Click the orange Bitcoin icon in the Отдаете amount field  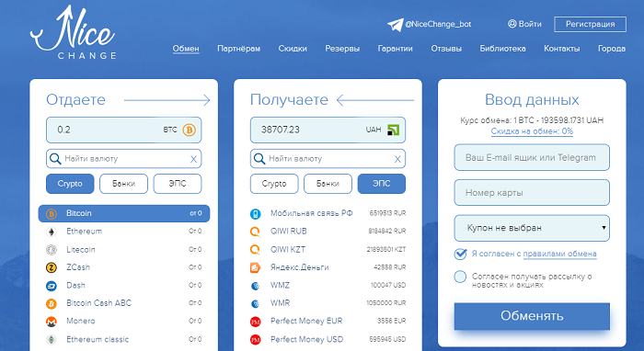(189, 130)
